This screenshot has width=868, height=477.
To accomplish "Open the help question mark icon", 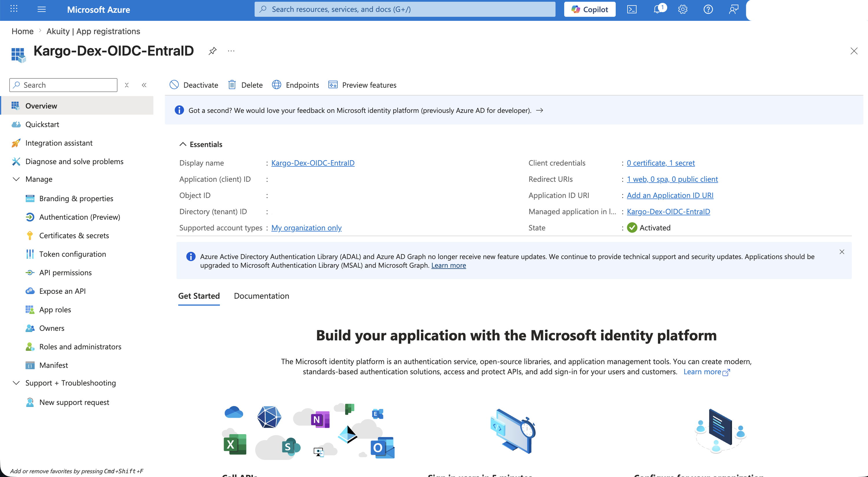I will (x=708, y=9).
